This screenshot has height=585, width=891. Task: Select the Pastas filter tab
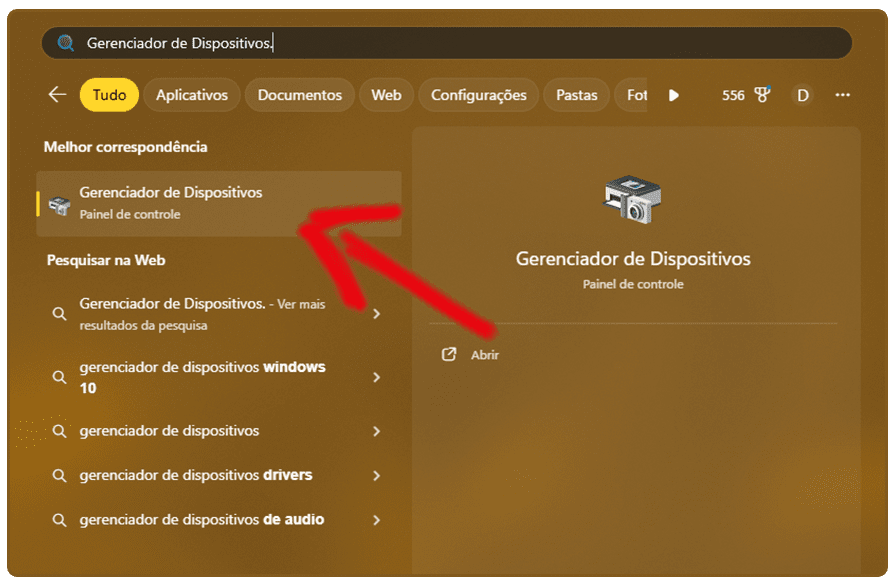point(576,95)
